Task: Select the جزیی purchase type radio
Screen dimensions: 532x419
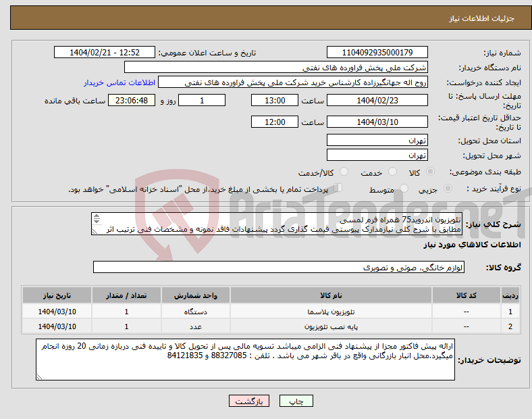Action: point(448,189)
